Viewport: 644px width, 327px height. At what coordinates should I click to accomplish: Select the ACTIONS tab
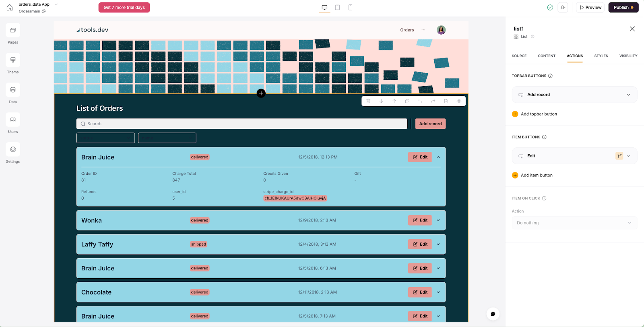(575, 56)
